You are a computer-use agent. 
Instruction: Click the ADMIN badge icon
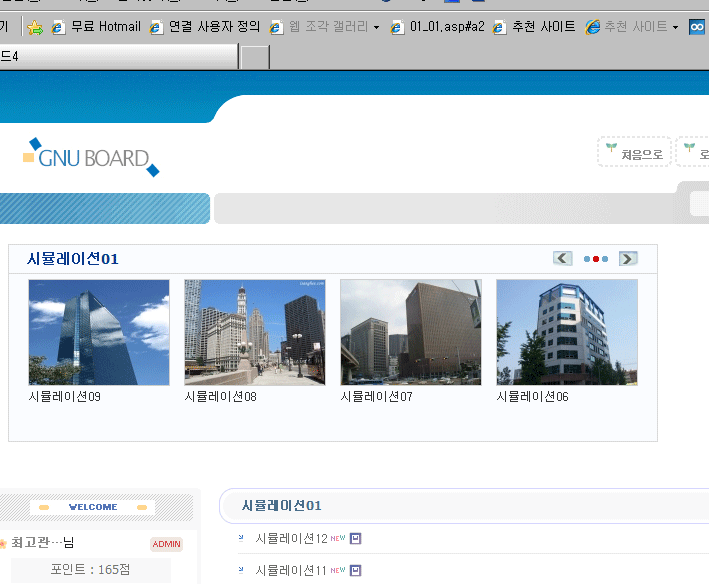[x=166, y=544]
